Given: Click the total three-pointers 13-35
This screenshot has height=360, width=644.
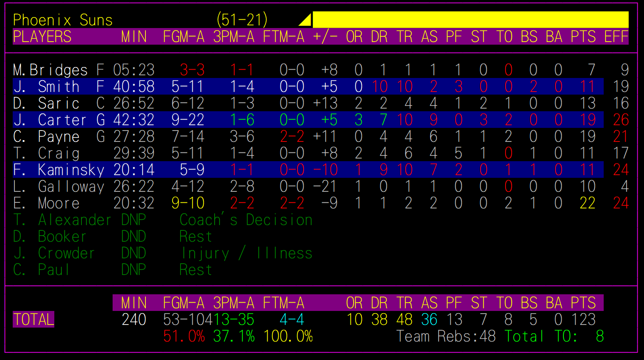Looking at the screenshot, I should pos(234,320).
